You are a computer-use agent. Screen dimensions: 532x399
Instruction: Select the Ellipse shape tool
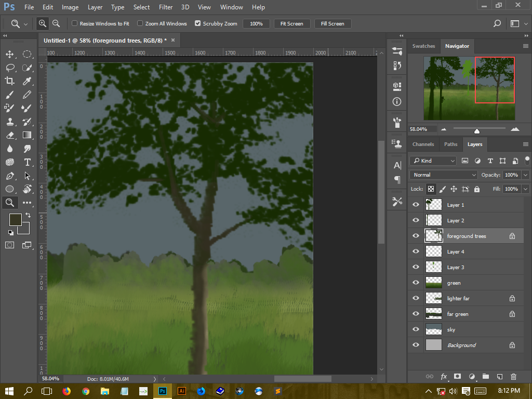click(9, 189)
